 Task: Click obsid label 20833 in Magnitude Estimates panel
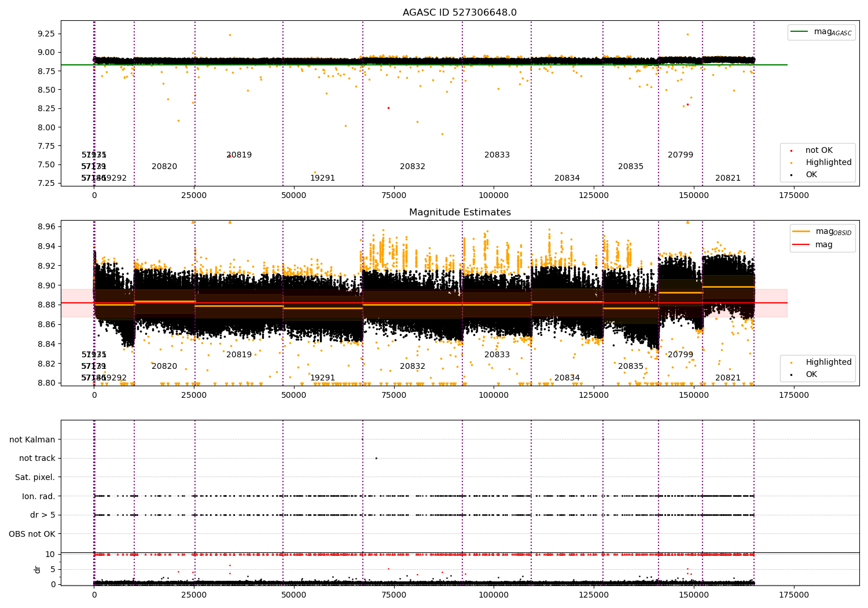point(497,355)
